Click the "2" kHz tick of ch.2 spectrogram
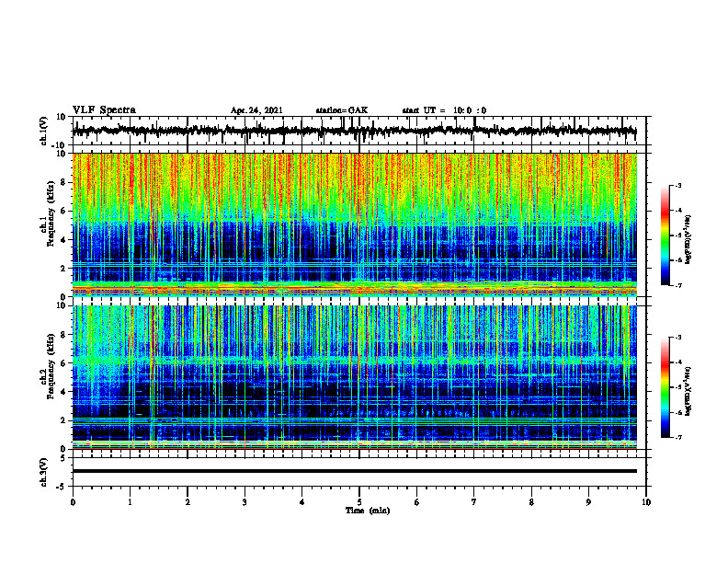 point(63,420)
